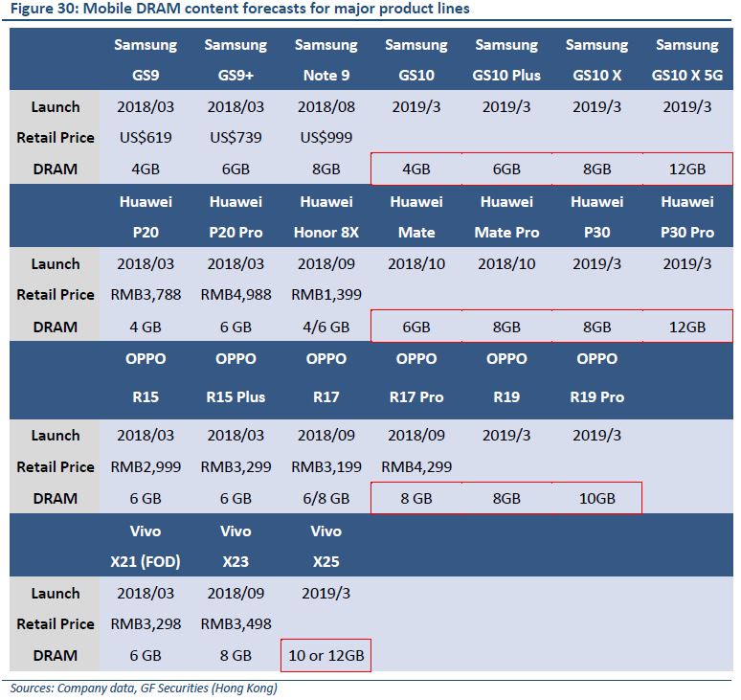
Task: Click the 'US$619' retail price cell
Action: click(x=146, y=138)
